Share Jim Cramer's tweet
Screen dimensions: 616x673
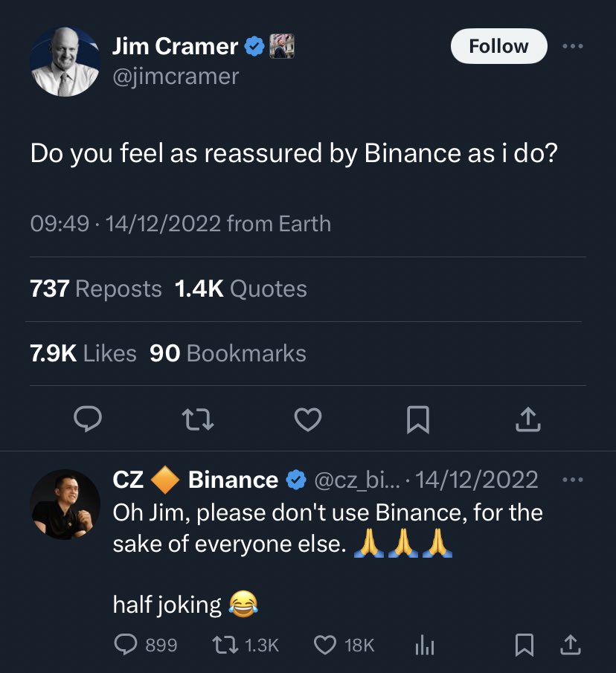point(527,419)
